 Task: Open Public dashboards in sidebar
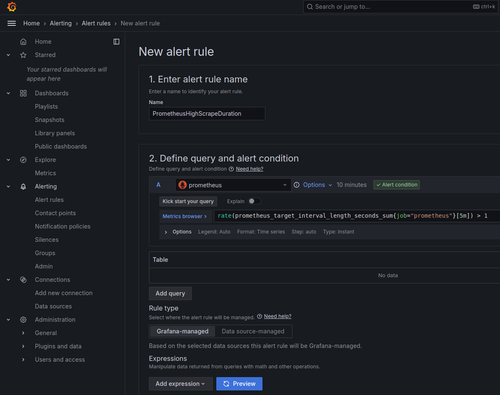(61, 147)
